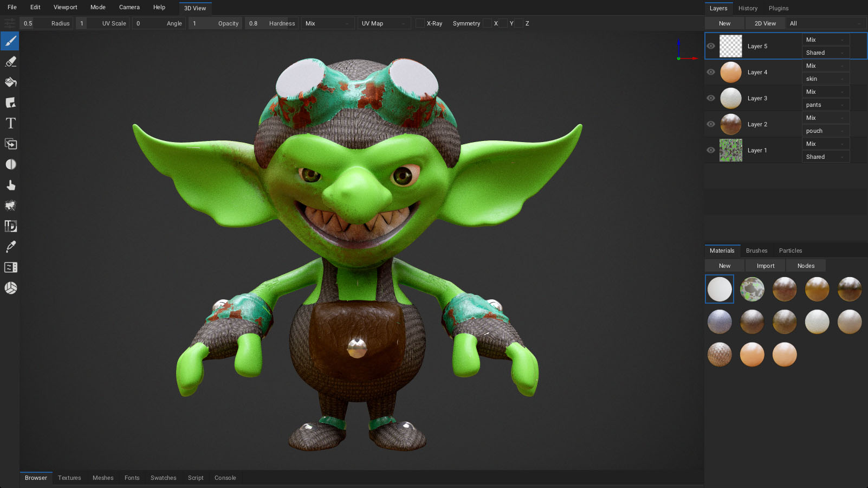Select the Fill bucket tool
This screenshot has height=488, width=868.
tap(10, 82)
